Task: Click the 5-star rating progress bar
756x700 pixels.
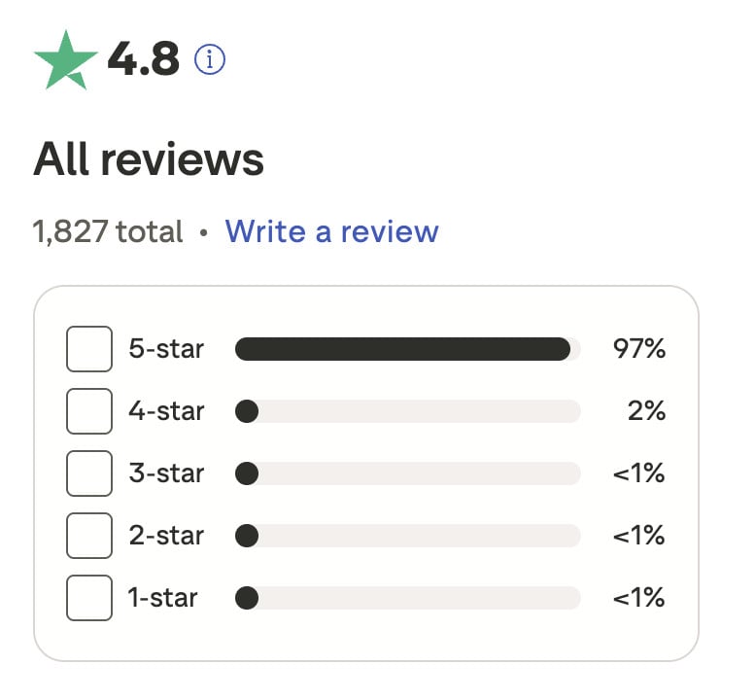Action: coord(407,349)
